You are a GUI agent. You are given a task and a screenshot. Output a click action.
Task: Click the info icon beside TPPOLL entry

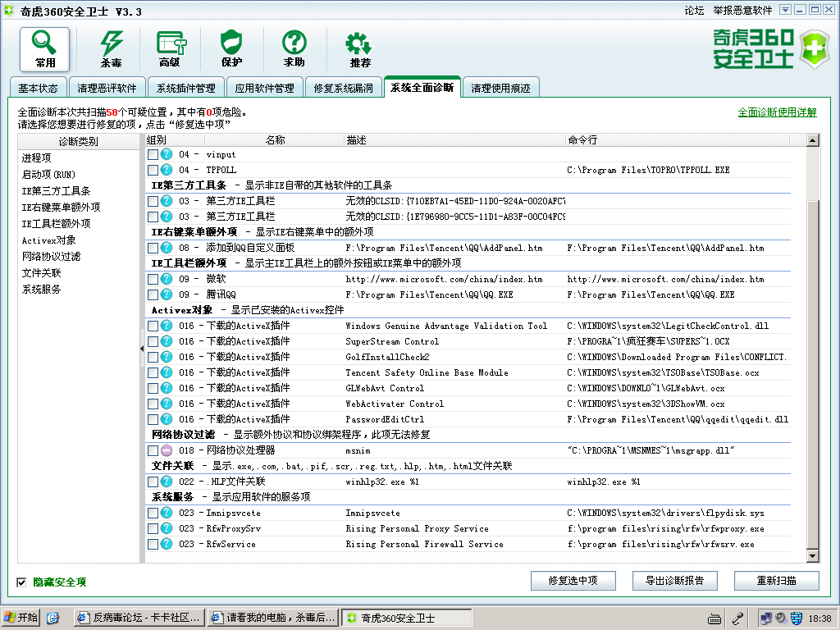coord(167,170)
